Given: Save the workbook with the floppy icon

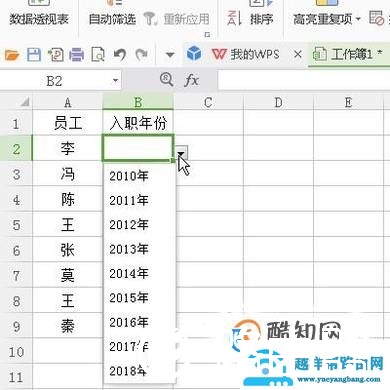Looking at the screenshot, I should 34,54.
